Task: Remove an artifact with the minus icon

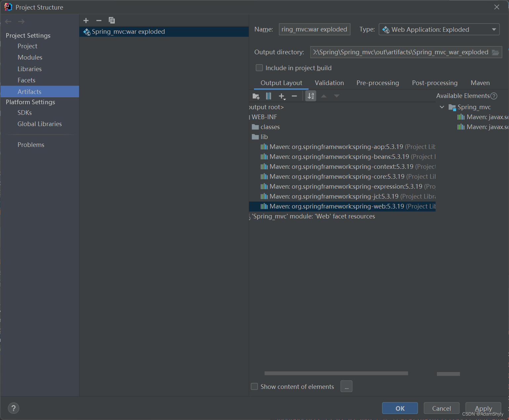Action: [x=99, y=20]
